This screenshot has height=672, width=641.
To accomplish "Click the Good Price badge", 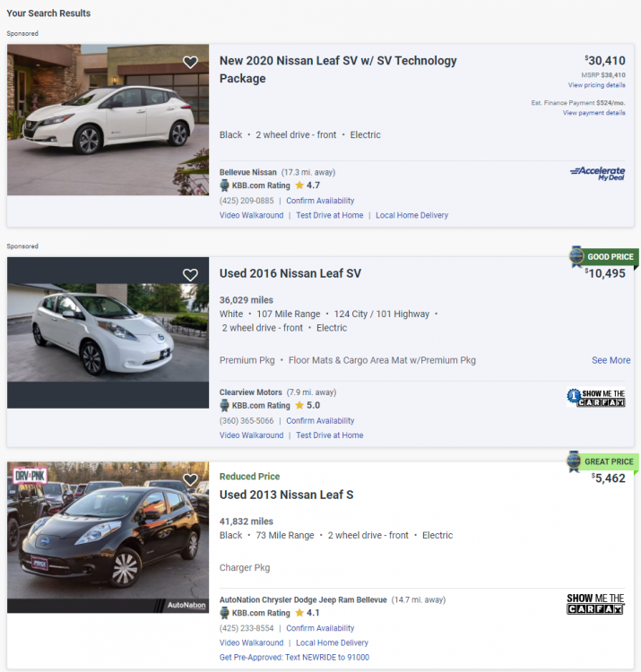I will pyautogui.click(x=603, y=257).
